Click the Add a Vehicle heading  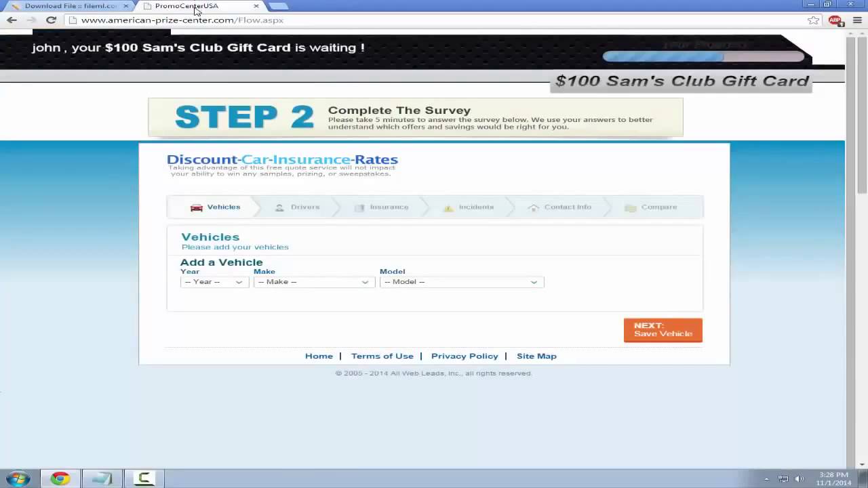point(221,262)
